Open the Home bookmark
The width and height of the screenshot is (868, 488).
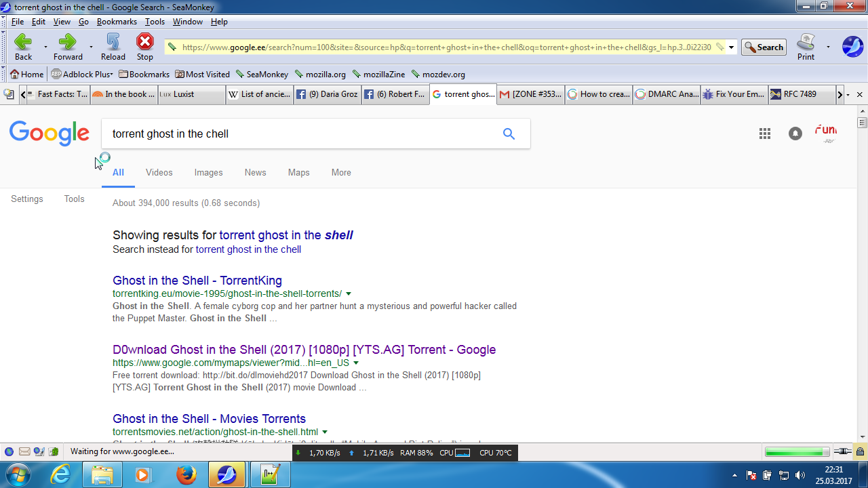[27, 75]
